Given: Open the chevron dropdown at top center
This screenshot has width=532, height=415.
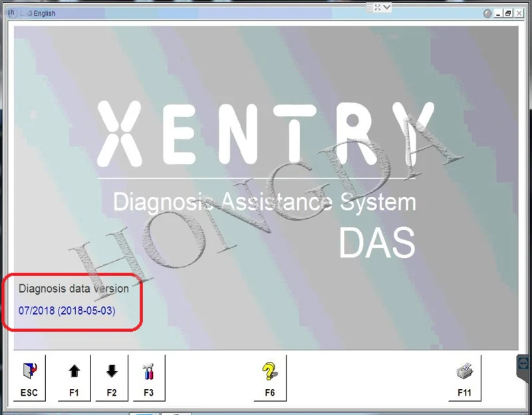Looking at the screenshot, I should point(387,7).
